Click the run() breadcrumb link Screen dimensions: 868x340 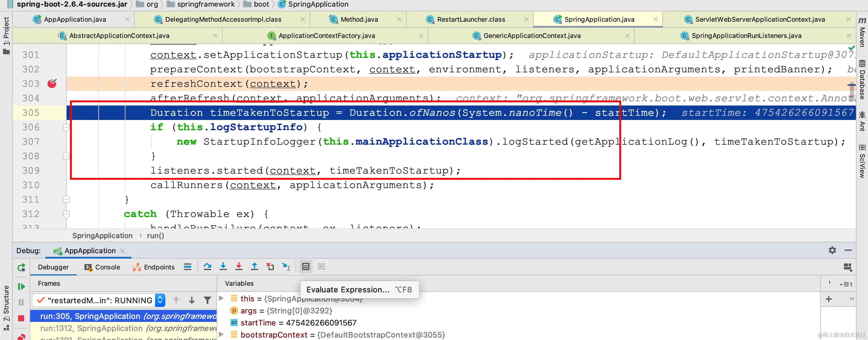click(x=155, y=236)
